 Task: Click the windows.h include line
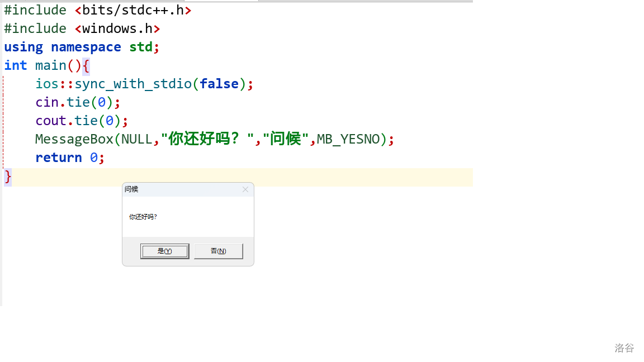[82, 28]
